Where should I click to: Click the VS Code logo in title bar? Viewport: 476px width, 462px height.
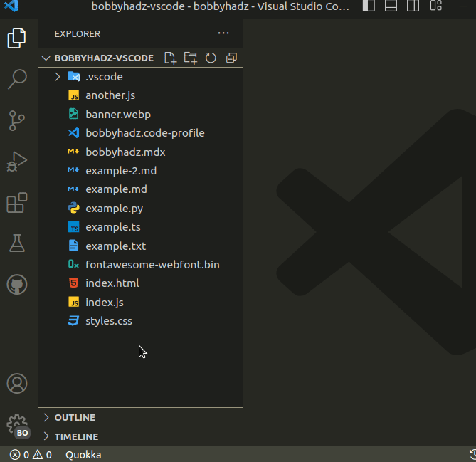coord(11,6)
